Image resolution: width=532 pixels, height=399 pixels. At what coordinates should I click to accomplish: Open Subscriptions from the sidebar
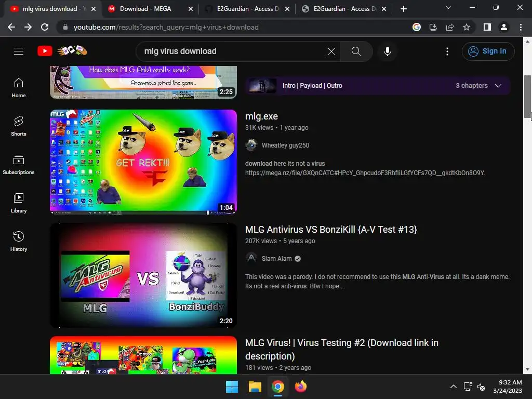(19, 165)
